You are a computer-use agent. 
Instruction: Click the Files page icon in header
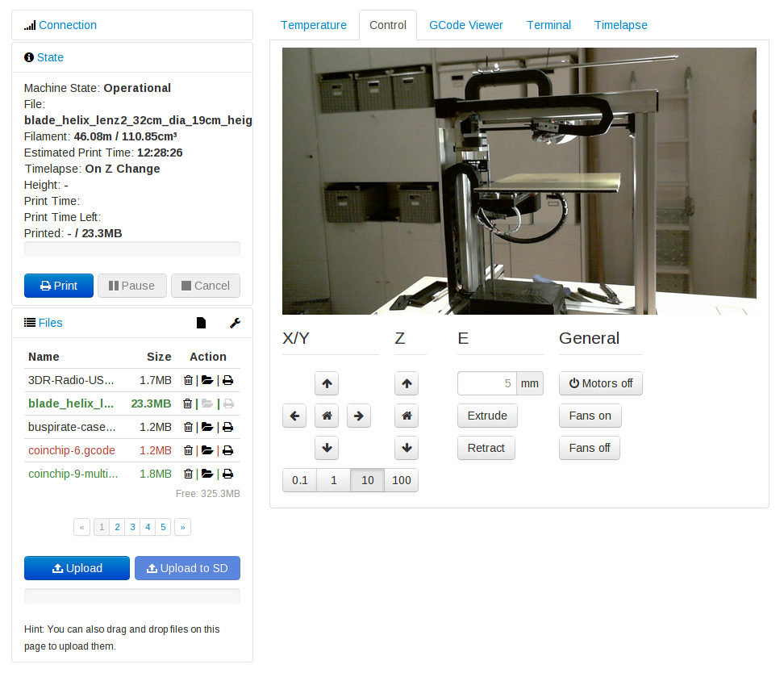(x=201, y=323)
